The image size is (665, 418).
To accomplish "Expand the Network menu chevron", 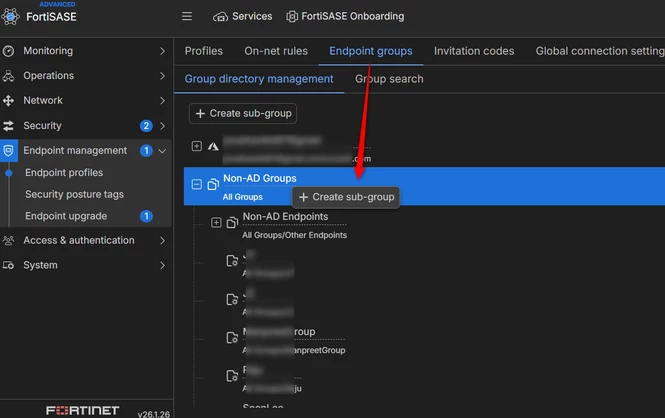I will pos(162,100).
